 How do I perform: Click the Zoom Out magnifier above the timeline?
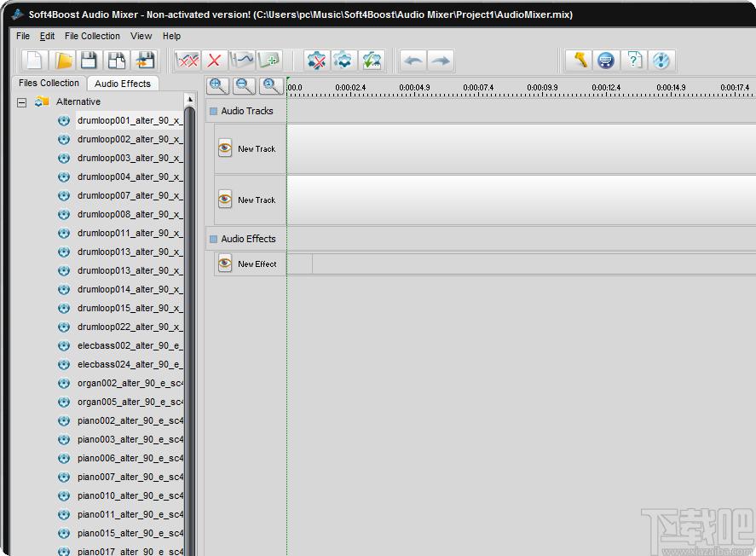(245, 85)
